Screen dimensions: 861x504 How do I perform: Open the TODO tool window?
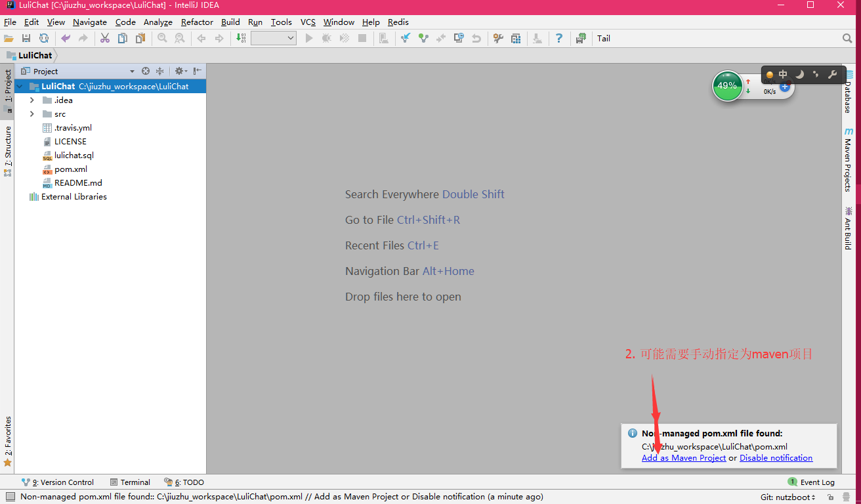184,482
